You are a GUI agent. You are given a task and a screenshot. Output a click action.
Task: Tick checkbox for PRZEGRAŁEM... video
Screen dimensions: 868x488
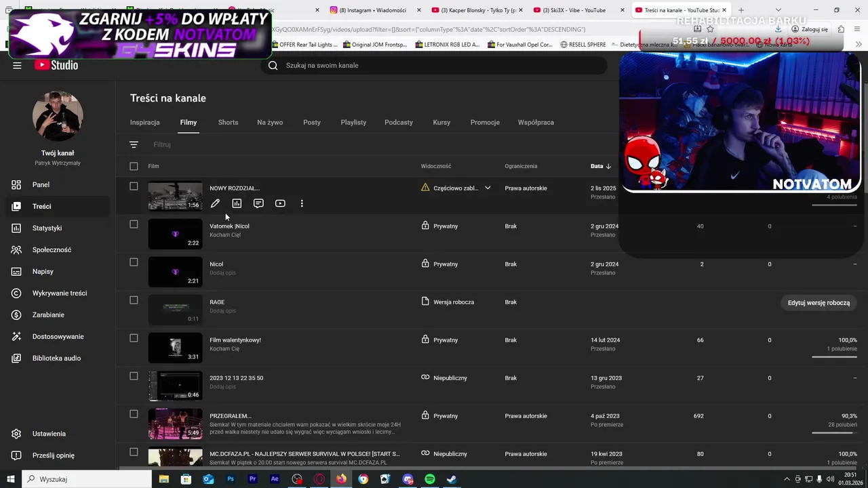point(134,414)
